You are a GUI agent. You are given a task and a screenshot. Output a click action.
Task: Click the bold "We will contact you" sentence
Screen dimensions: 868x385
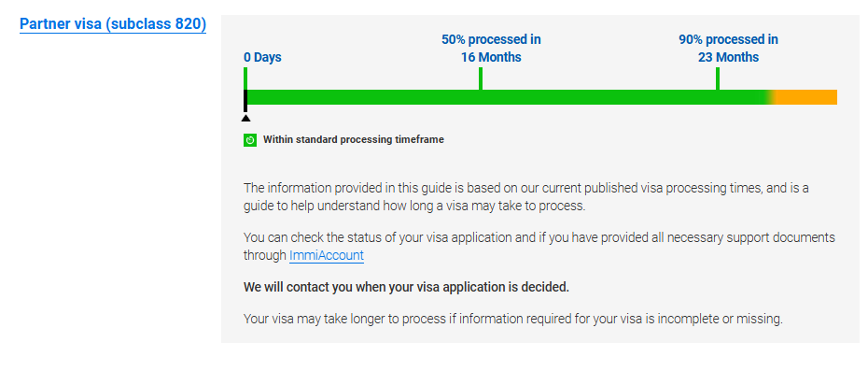point(406,286)
